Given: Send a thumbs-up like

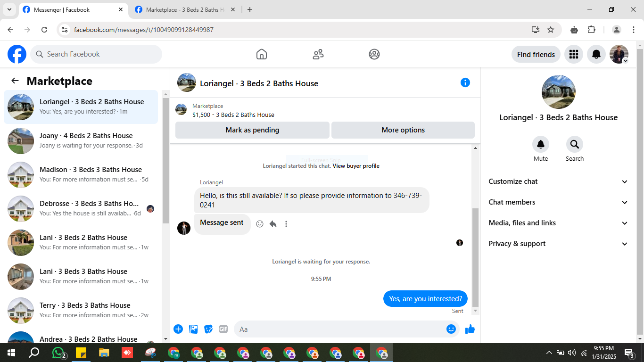Looking at the screenshot, I should (x=470, y=329).
